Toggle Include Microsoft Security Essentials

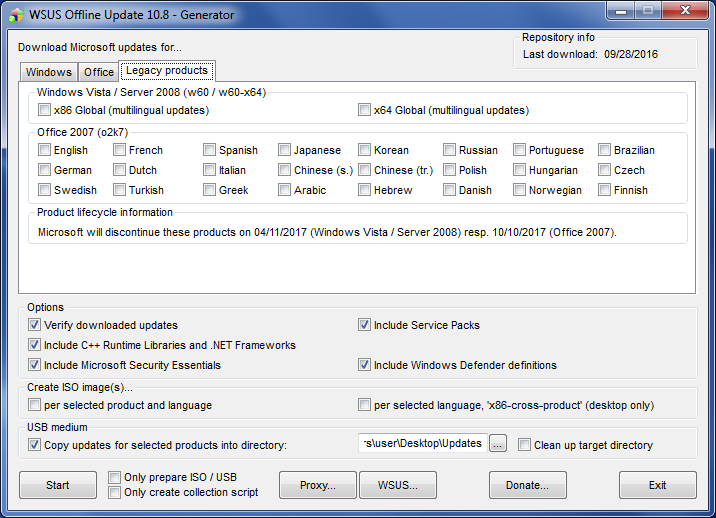pyautogui.click(x=34, y=365)
